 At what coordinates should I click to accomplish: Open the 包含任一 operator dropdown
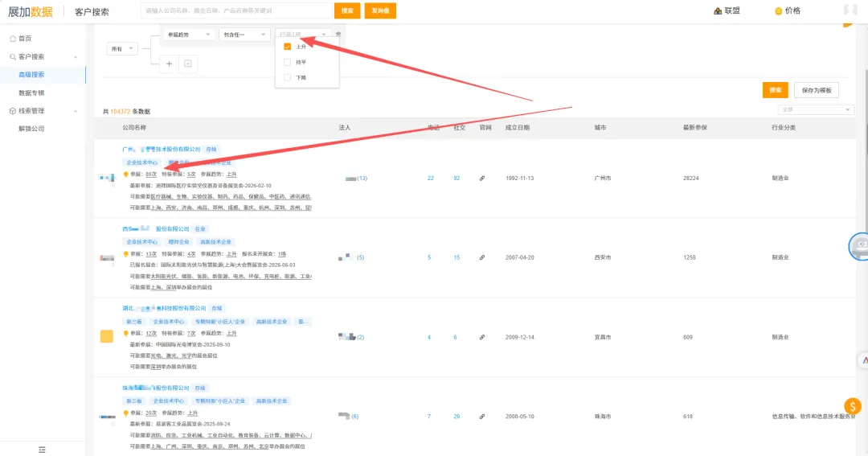click(244, 35)
